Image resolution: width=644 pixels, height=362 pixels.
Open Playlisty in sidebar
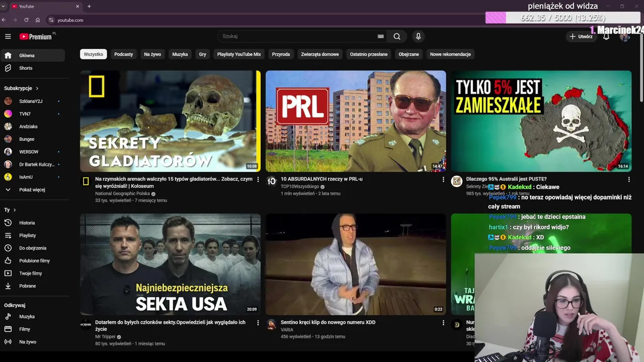coord(33,235)
